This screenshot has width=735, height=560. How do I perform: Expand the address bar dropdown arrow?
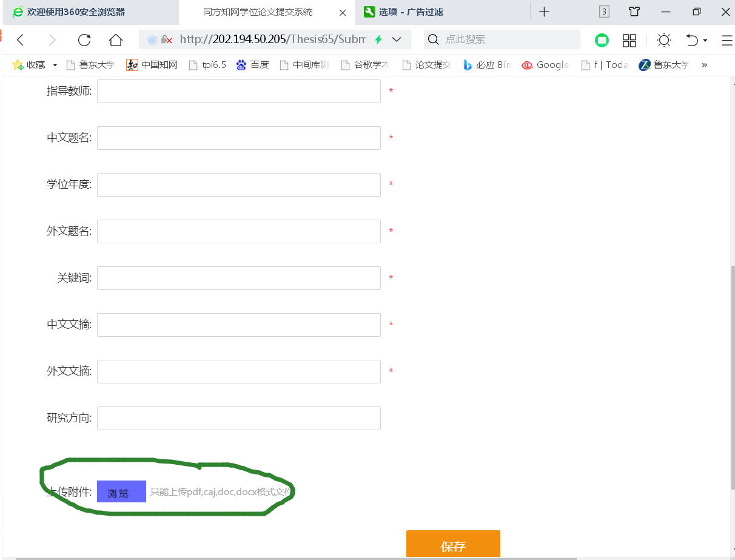coord(397,39)
